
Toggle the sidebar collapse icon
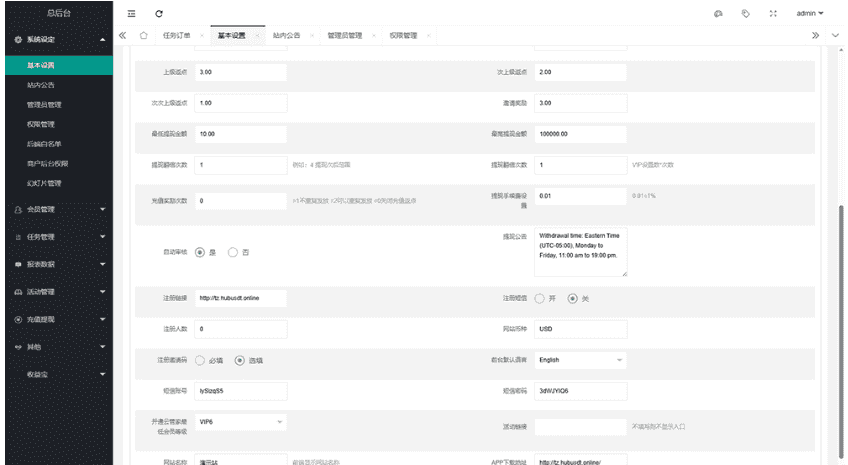click(x=131, y=14)
